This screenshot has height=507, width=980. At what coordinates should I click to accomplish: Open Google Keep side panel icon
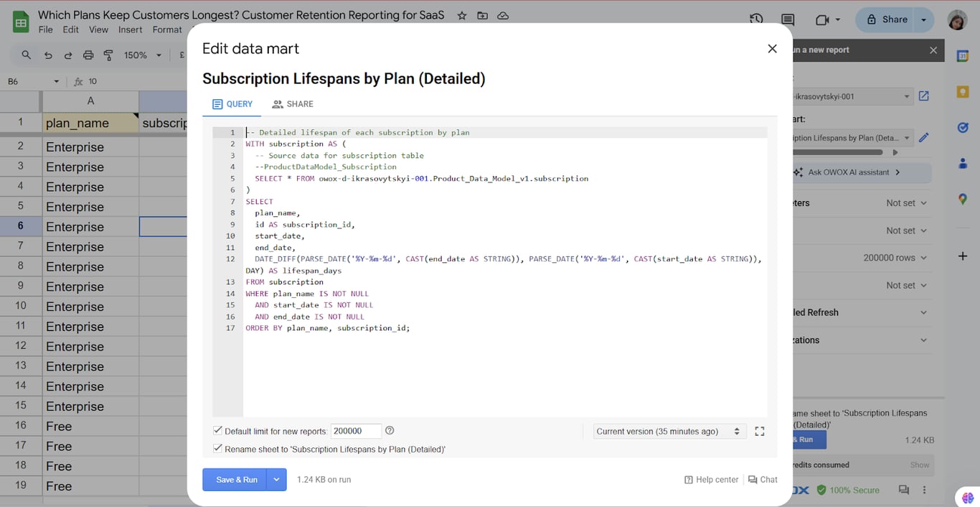(963, 92)
